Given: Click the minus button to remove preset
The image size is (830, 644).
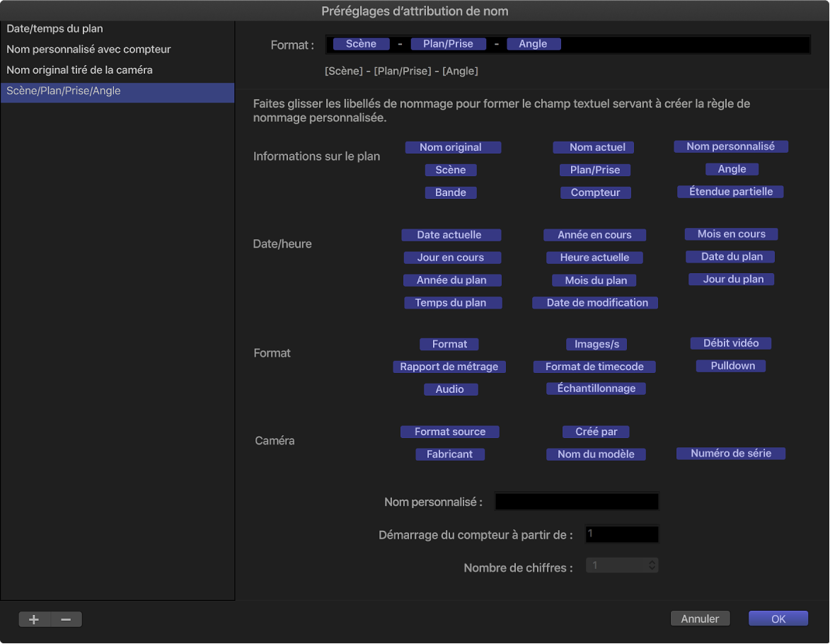Looking at the screenshot, I should click(x=66, y=619).
